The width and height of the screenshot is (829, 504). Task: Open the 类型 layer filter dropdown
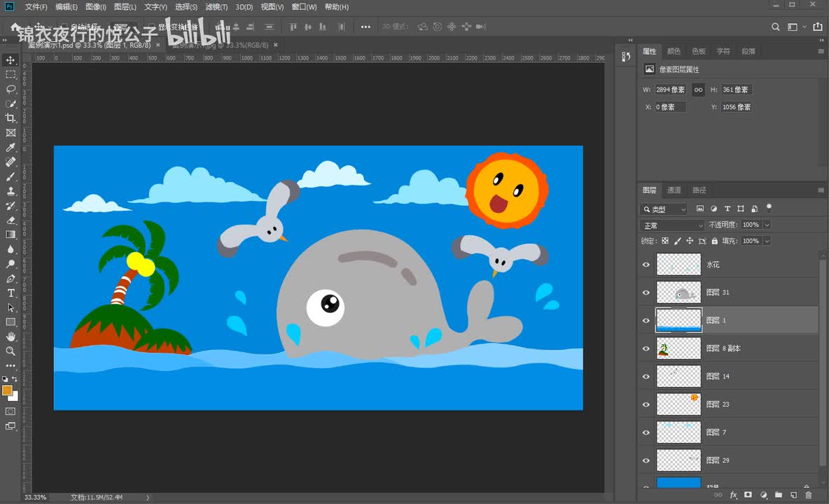click(664, 209)
